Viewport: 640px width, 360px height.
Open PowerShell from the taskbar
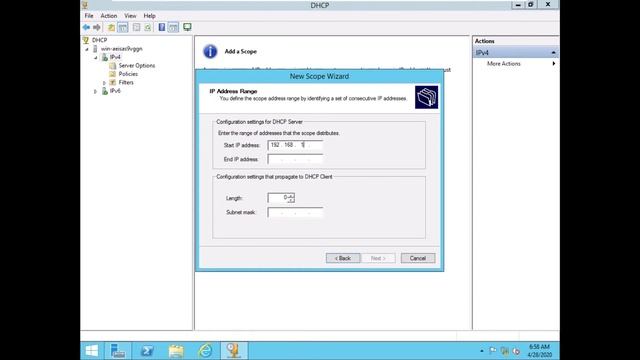[x=147, y=351]
